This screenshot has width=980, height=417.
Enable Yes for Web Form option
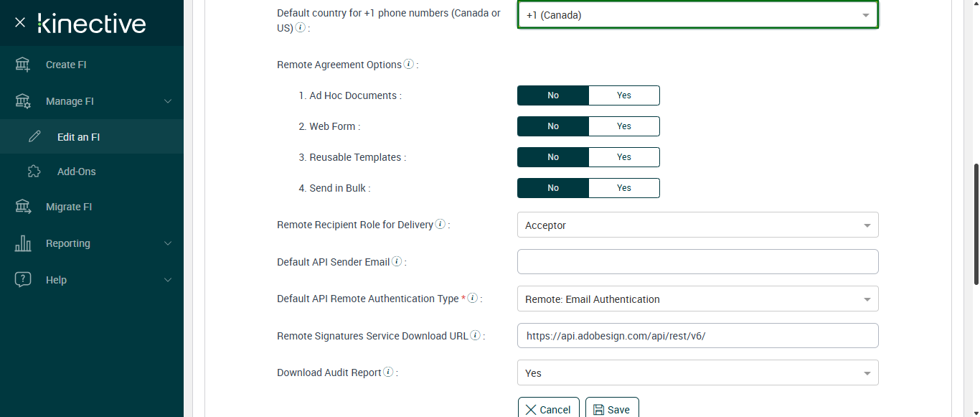[623, 126]
